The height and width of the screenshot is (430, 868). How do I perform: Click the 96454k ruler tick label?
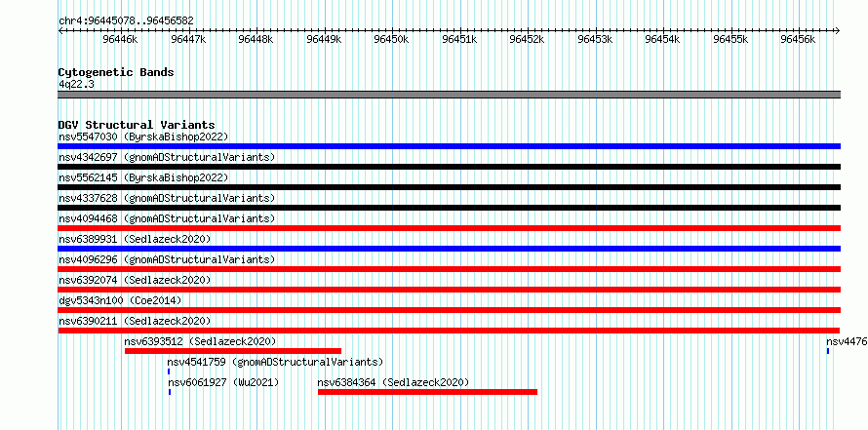click(663, 40)
